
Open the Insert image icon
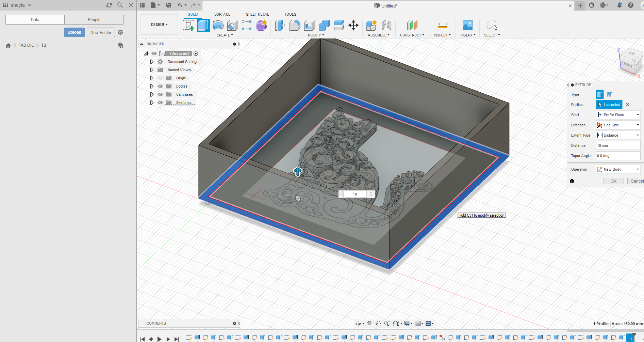tap(467, 25)
